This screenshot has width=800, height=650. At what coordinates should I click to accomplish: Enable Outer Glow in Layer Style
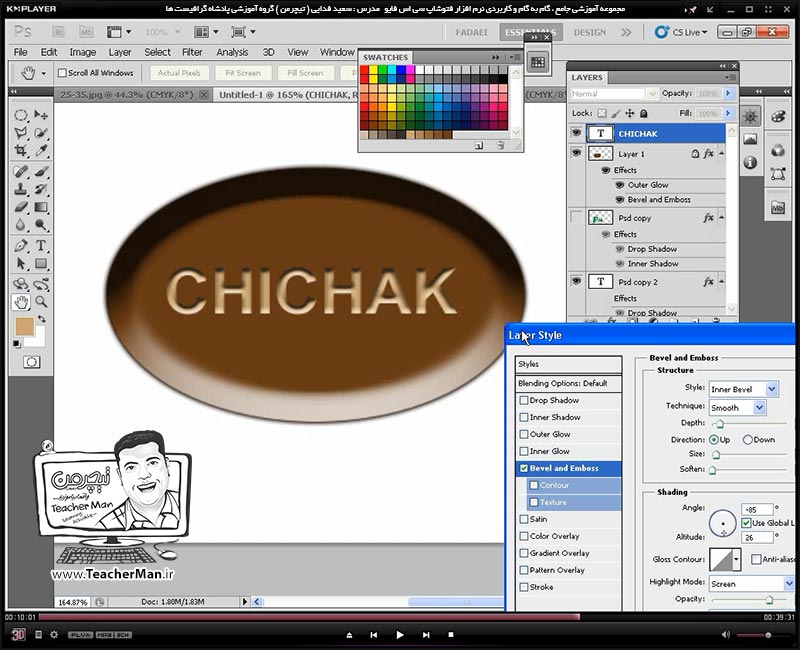[x=523, y=434]
